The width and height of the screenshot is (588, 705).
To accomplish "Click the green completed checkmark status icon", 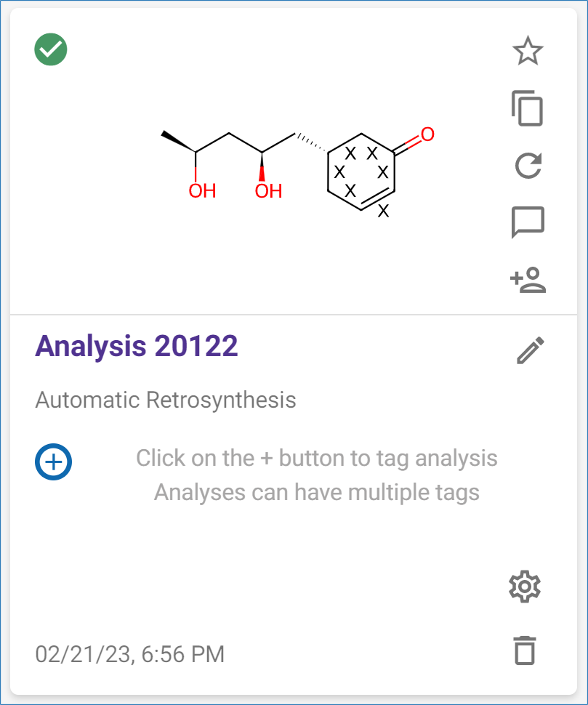I will [51, 50].
